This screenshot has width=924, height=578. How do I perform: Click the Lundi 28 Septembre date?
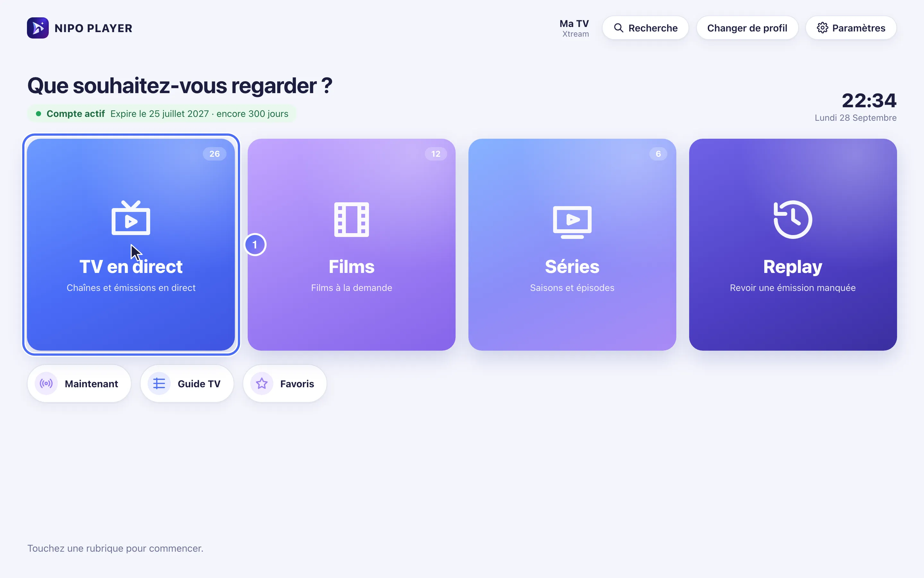pyautogui.click(x=856, y=118)
